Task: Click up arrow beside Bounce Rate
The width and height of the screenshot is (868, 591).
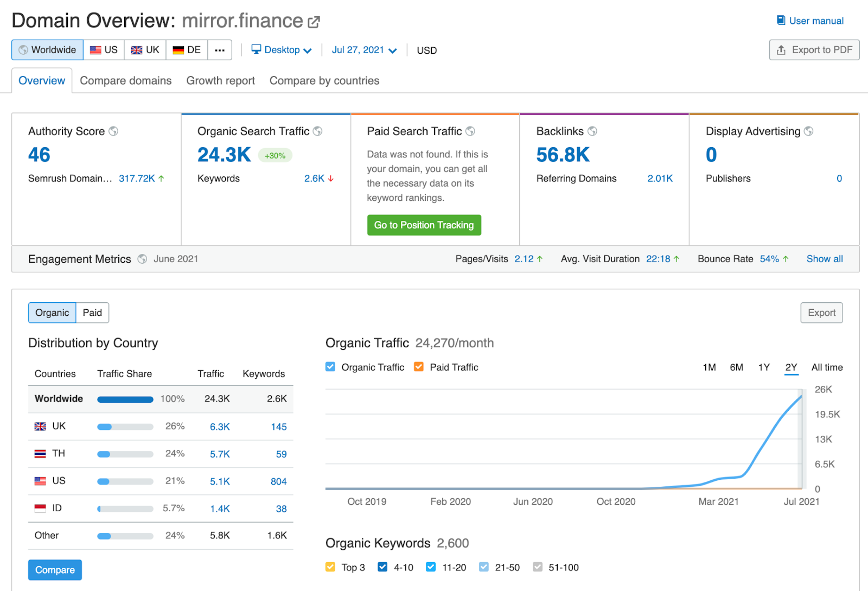Action: [x=786, y=259]
